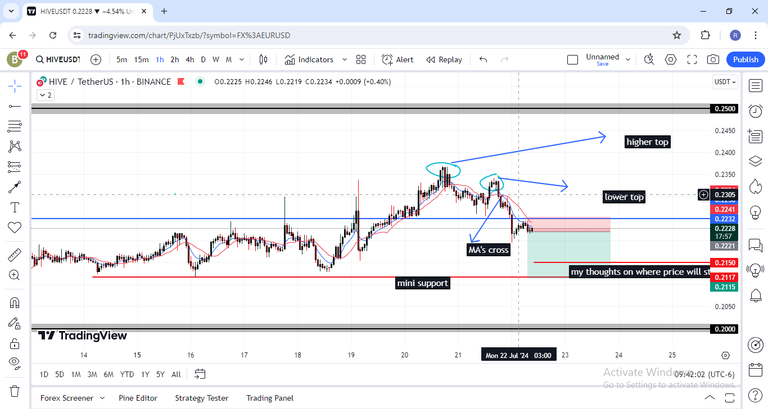Activate the zoom in tool
Viewport: 768px width, 409px height.
click(x=15, y=275)
